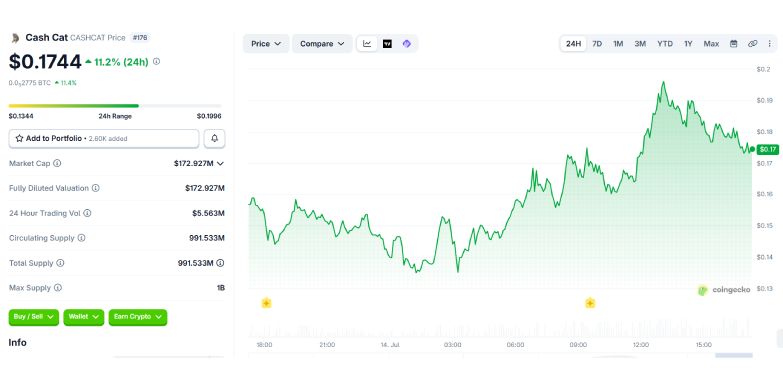Click yellow news marker near 18:00
Viewport: 783px width, 388px height.
(x=267, y=303)
